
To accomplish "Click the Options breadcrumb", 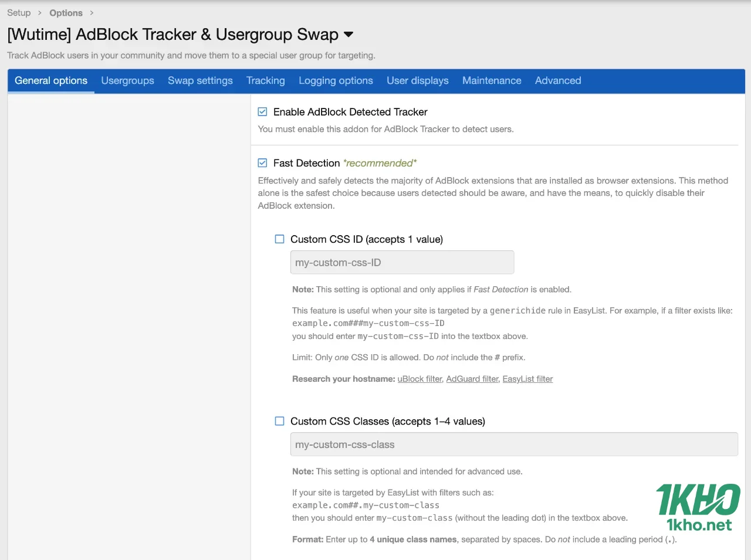I will 66,12.
